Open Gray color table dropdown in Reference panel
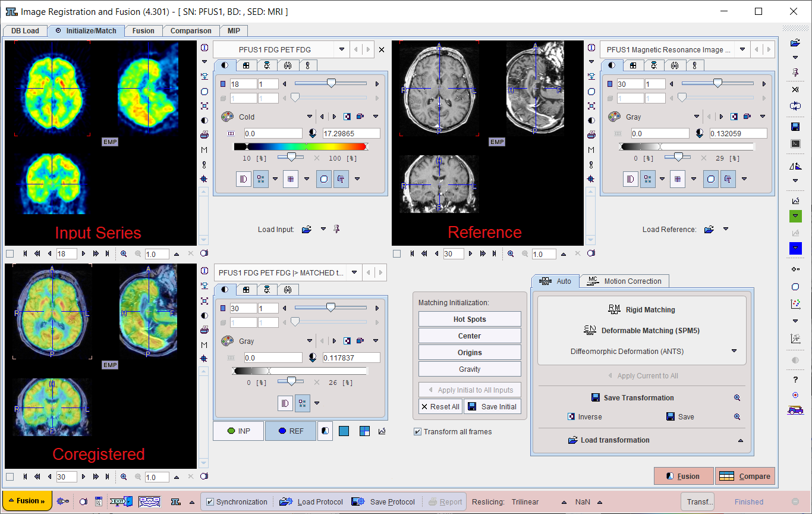Viewport: 812px width, 514px height. point(696,117)
